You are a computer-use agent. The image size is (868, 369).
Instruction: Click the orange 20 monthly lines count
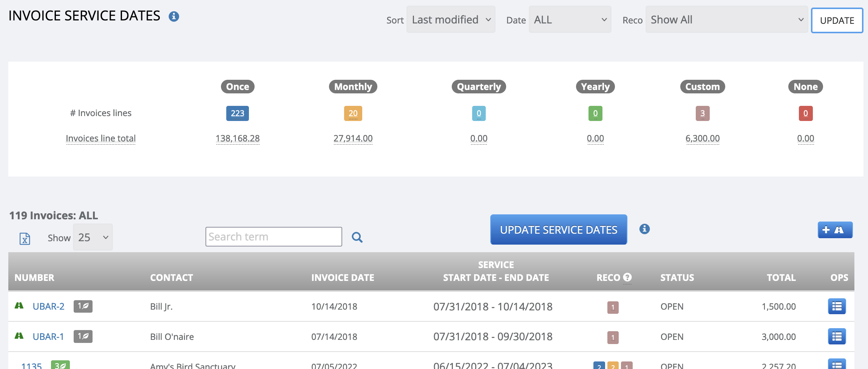pyautogui.click(x=353, y=113)
